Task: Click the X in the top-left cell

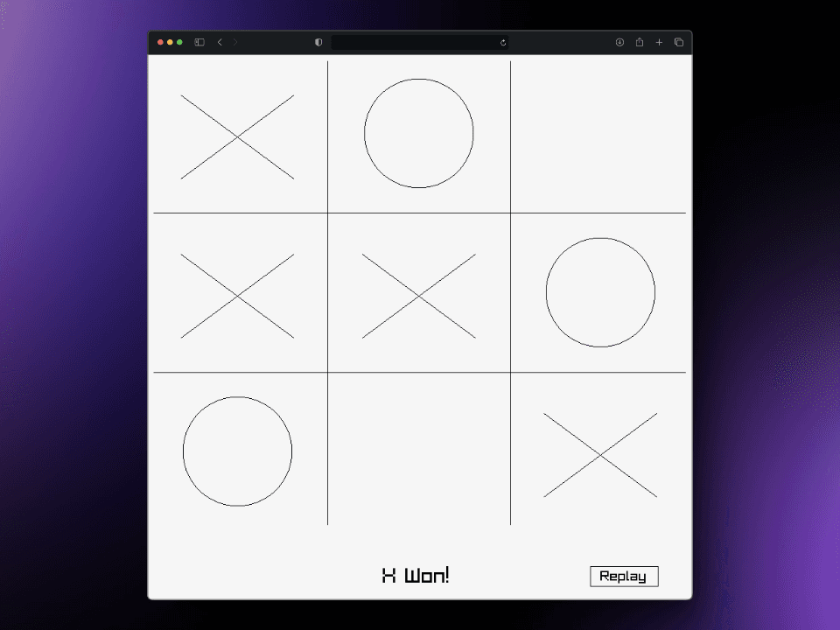Action: point(237,136)
